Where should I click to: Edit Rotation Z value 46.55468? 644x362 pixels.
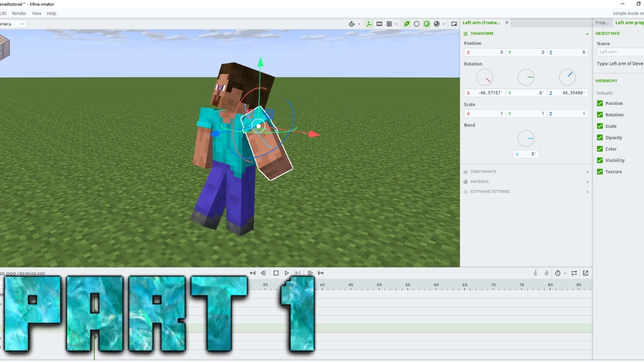(x=568, y=93)
